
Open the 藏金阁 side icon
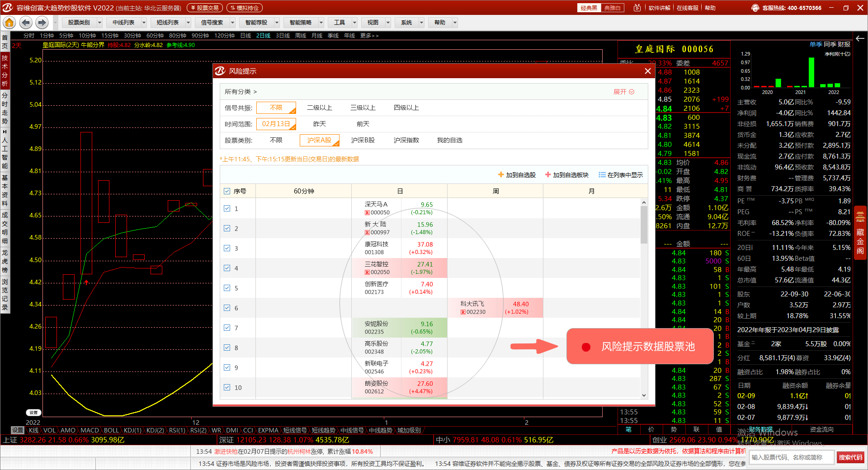tap(860, 233)
